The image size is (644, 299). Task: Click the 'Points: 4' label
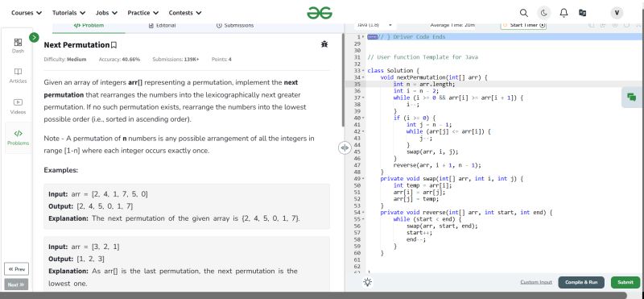[221, 60]
